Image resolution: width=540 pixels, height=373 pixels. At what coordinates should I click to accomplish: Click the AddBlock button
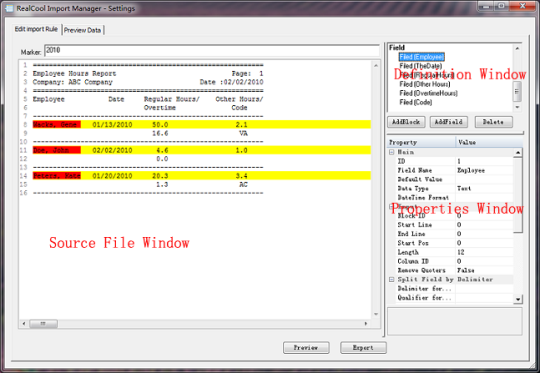coord(406,122)
